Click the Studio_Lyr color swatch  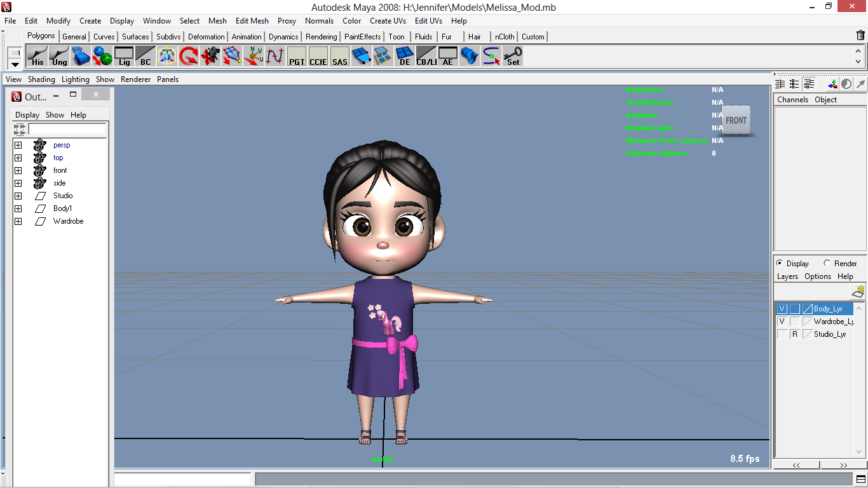tap(808, 334)
